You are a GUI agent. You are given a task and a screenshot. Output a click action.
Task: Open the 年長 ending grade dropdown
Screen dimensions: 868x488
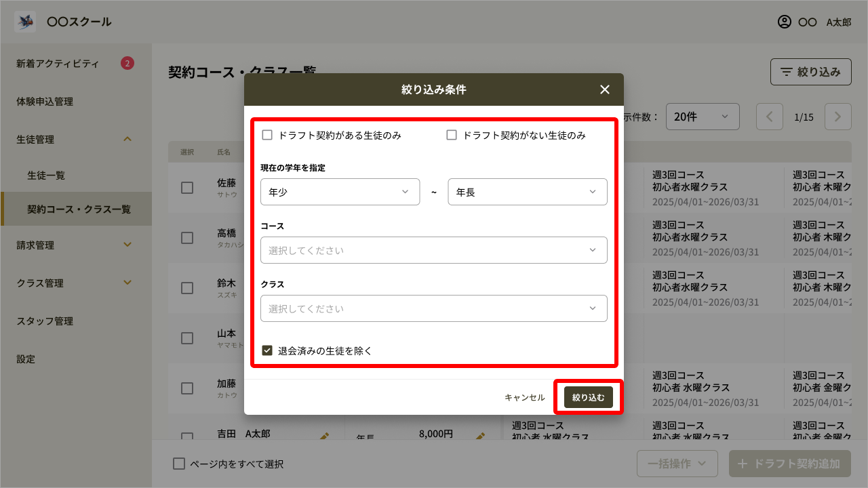pyautogui.click(x=527, y=192)
